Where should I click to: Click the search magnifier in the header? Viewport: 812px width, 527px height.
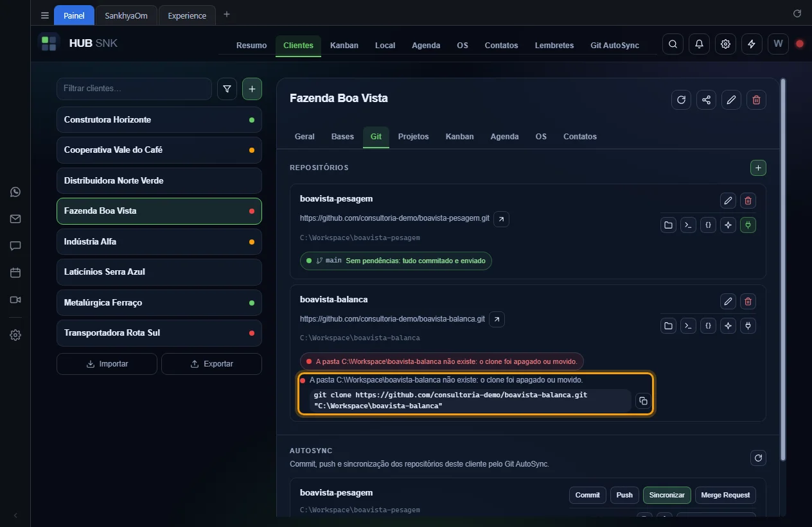click(673, 44)
